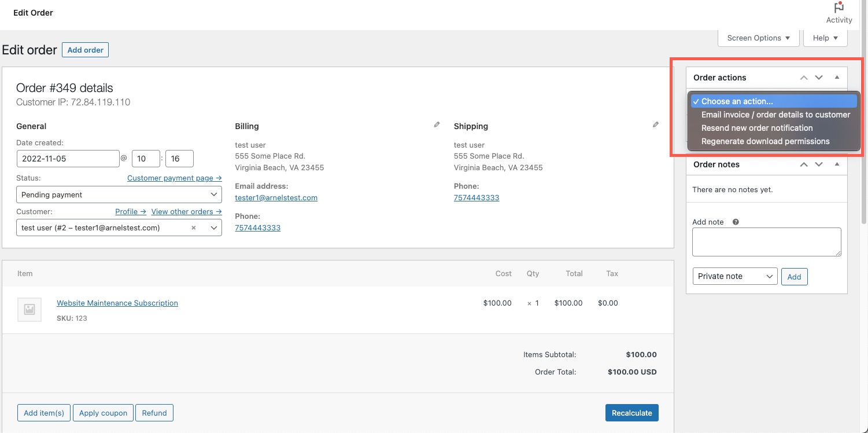868x433 pixels.
Task: Click the Shipping edit pencil icon
Action: [655, 124]
